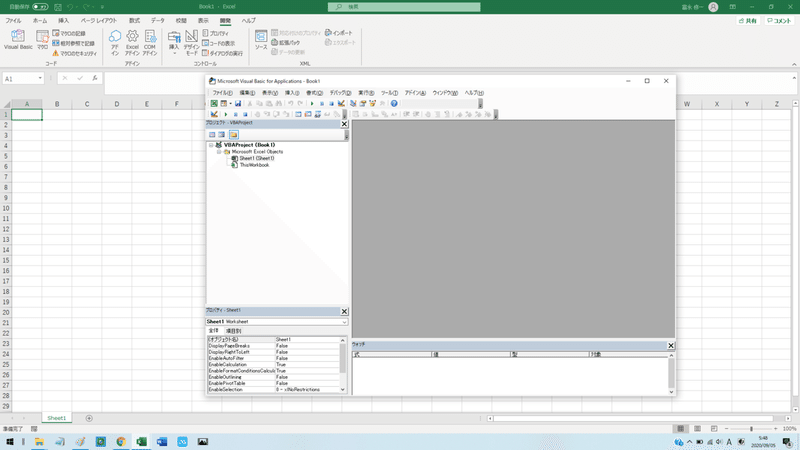Switch to 項目別 tab in properties pane
Image resolution: width=800 pixels, height=450 pixels.
tap(233, 331)
